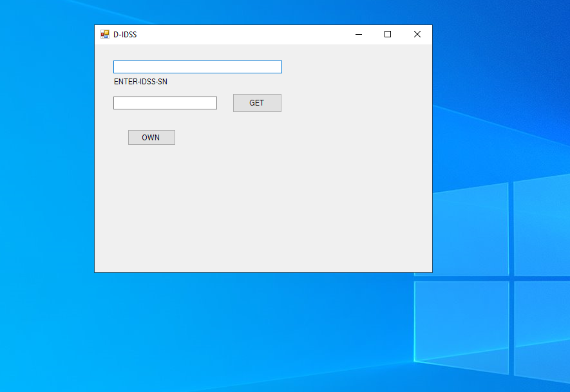Maximize the D-IDSS window

click(388, 35)
